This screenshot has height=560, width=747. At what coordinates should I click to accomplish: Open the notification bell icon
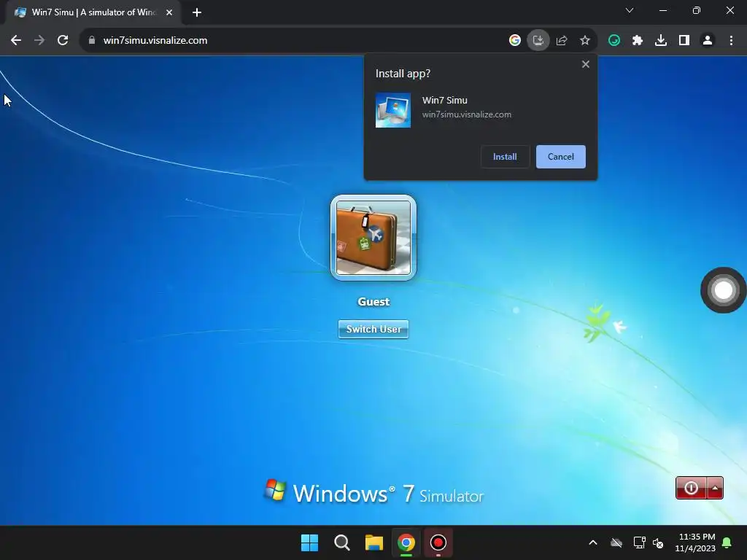[x=727, y=542]
